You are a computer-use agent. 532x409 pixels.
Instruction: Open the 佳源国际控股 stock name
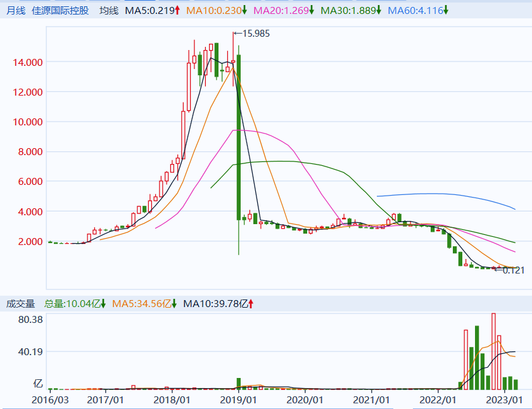click(x=60, y=11)
